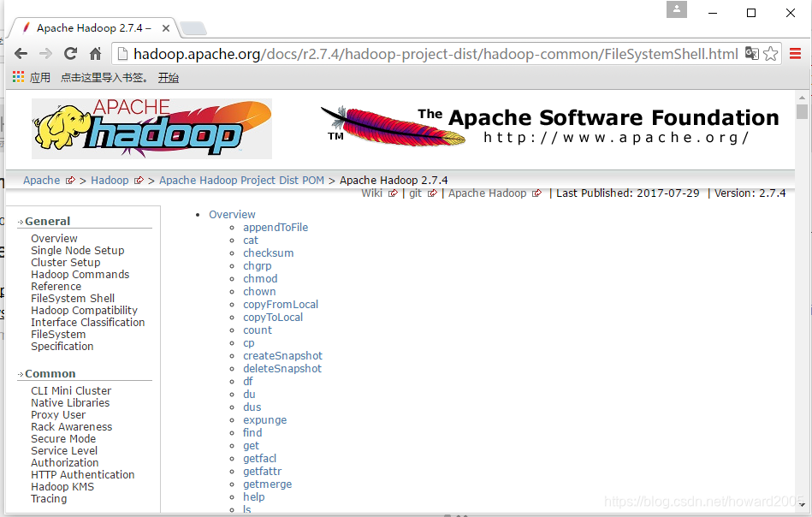Open Apache Hadoop Project Dist POM breadcrumb

tap(241, 181)
